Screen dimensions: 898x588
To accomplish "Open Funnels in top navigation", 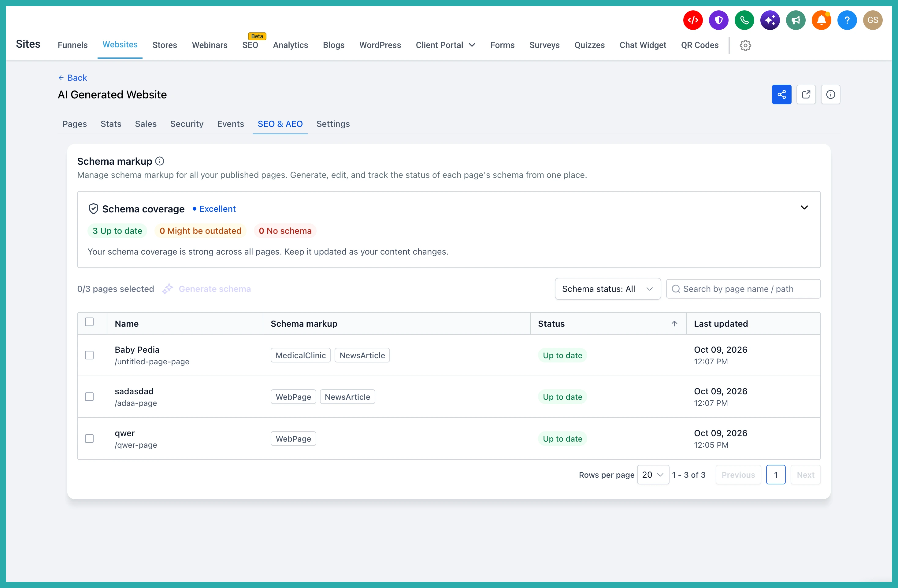I will 72,45.
